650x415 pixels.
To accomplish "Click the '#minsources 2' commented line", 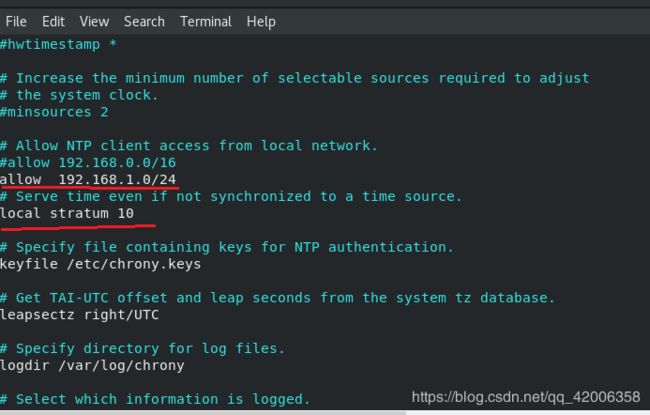I will click(54, 112).
